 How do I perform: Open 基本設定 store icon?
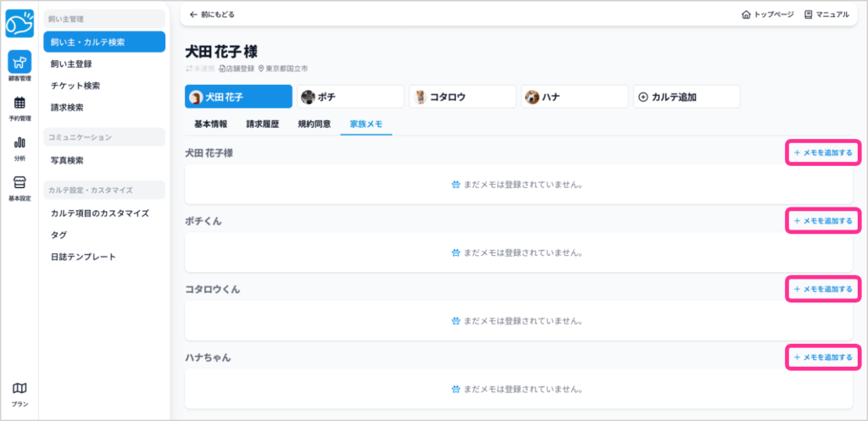click(x=19, y=186)
